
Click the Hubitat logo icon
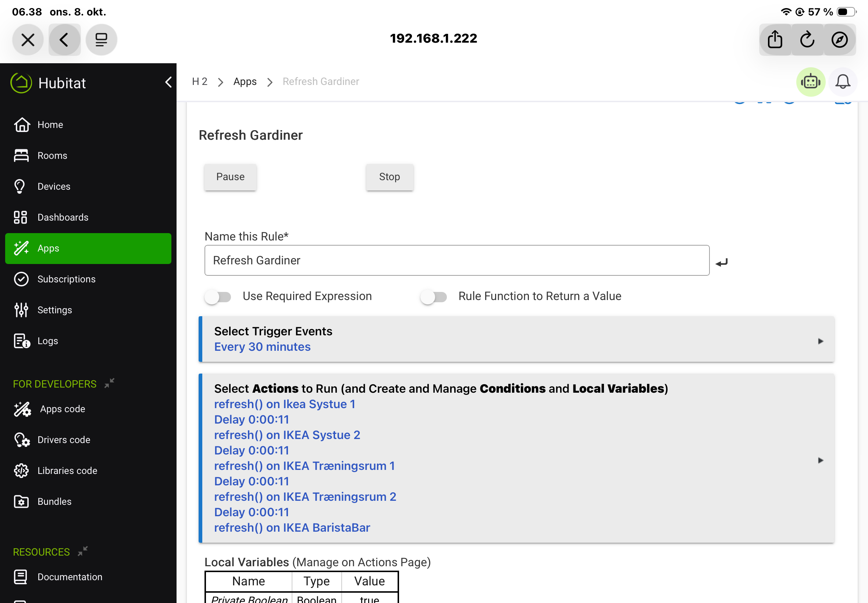coord(21,83)
